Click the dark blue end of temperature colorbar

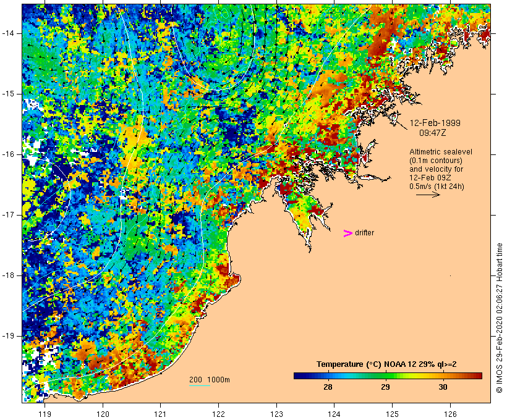point(297,376)
